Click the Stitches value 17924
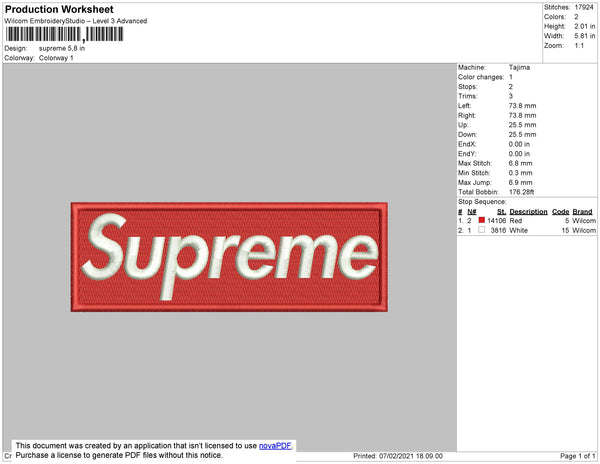The image size is (600, 464). (584, 7)
